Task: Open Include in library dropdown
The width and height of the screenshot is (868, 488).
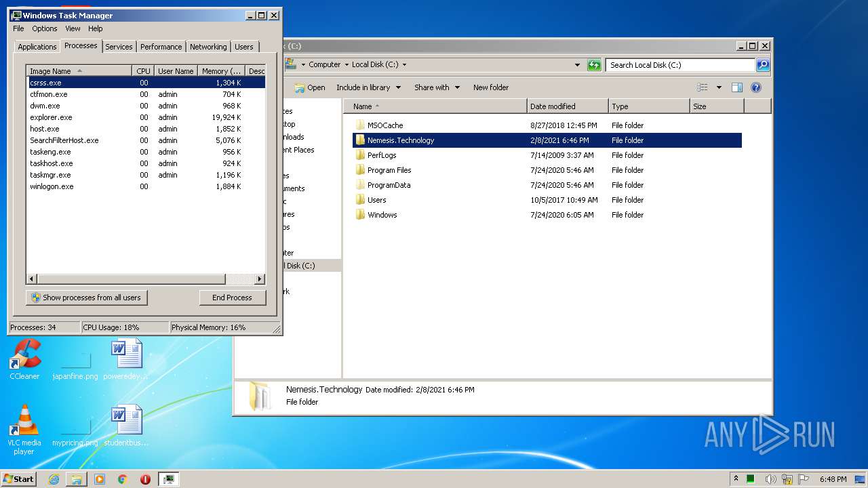Action: (368, 87)
